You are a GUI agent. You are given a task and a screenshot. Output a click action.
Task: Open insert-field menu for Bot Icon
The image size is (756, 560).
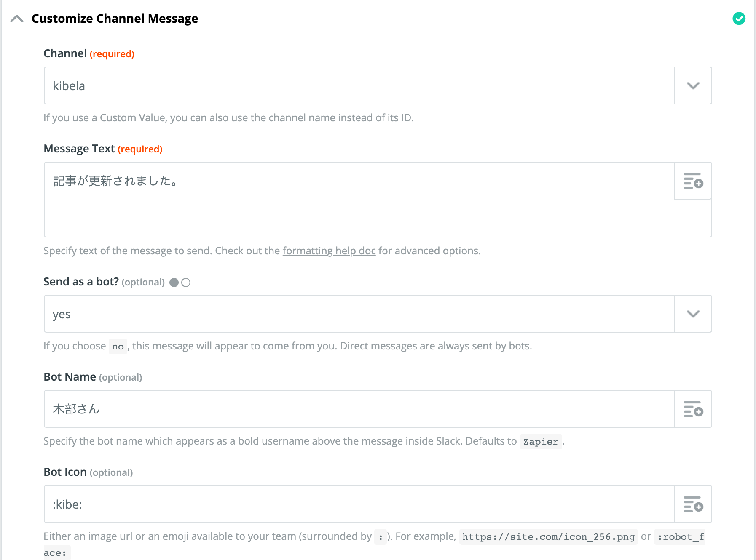pyautogui.click(x=693, y=504)
